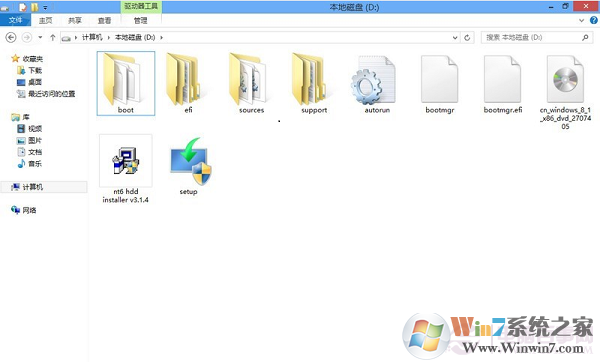Select the autorun gear file icon
This screenshot has width=600, height=362.
click(373, 80)
